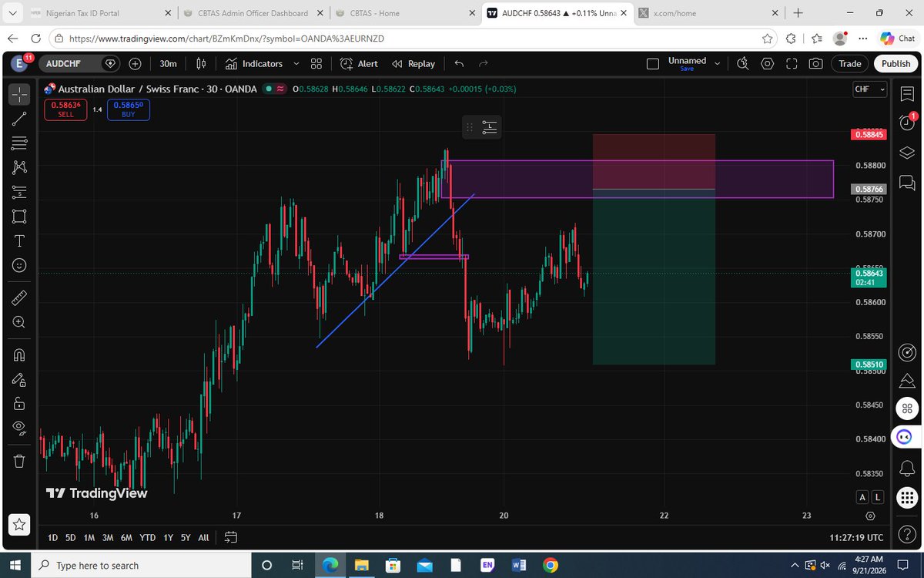This screenshot has width=924, height=578.
Task: Toggle stay in drawing mode
Action: 19,378
